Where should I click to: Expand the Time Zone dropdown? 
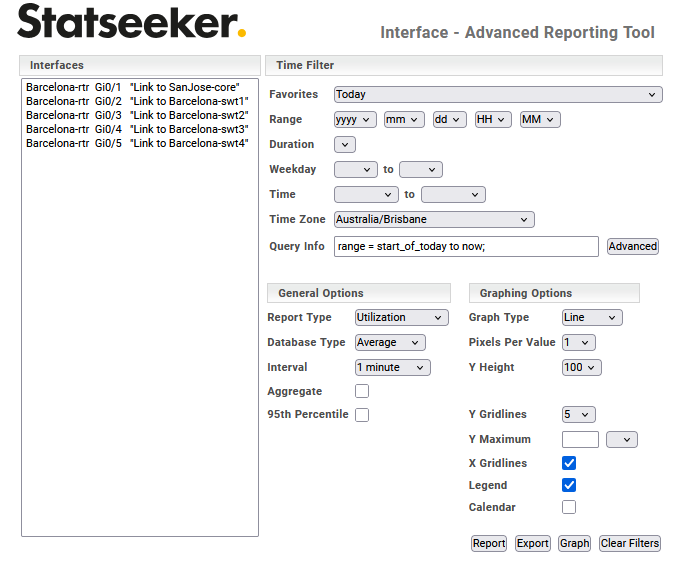click(434, 220)
